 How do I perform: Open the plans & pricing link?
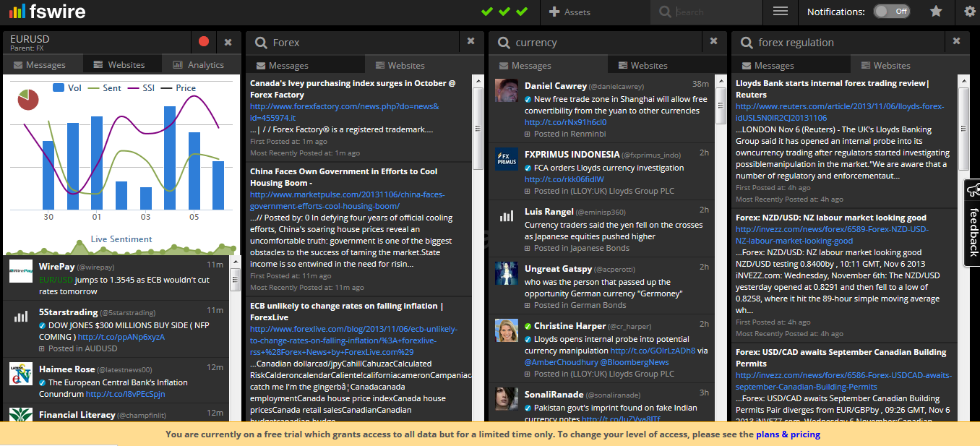[788, 434]
